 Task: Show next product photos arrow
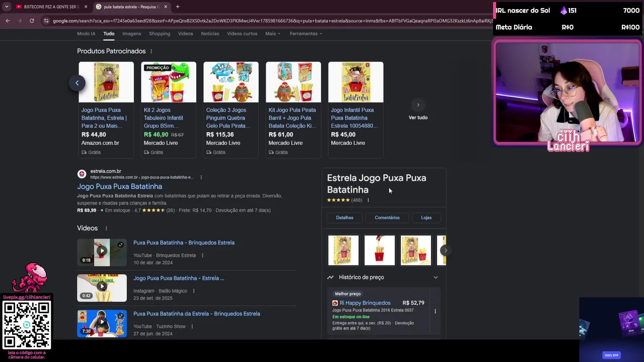[x=445, y=250]
